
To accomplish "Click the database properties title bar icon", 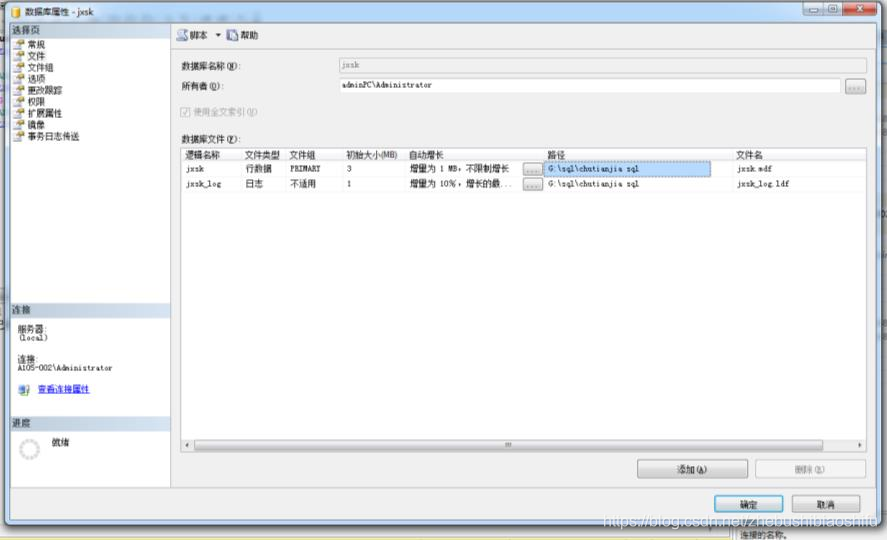I will click(15, 12).
